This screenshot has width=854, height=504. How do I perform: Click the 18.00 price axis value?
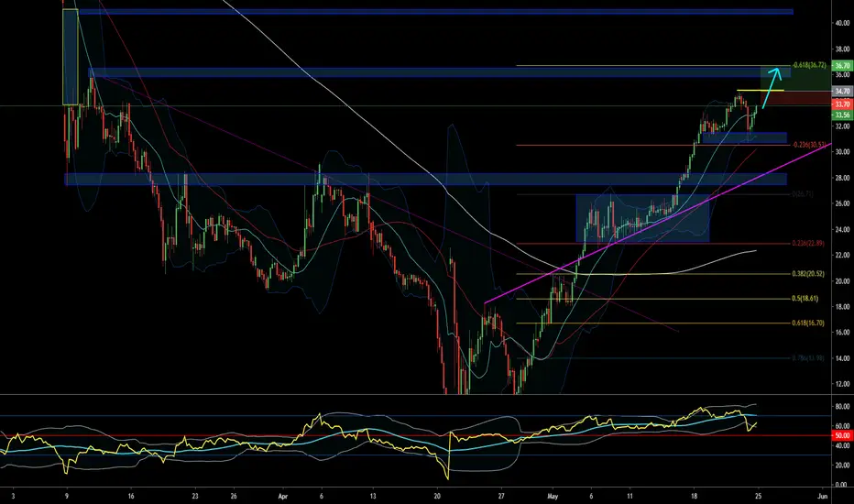pos(842,307)
